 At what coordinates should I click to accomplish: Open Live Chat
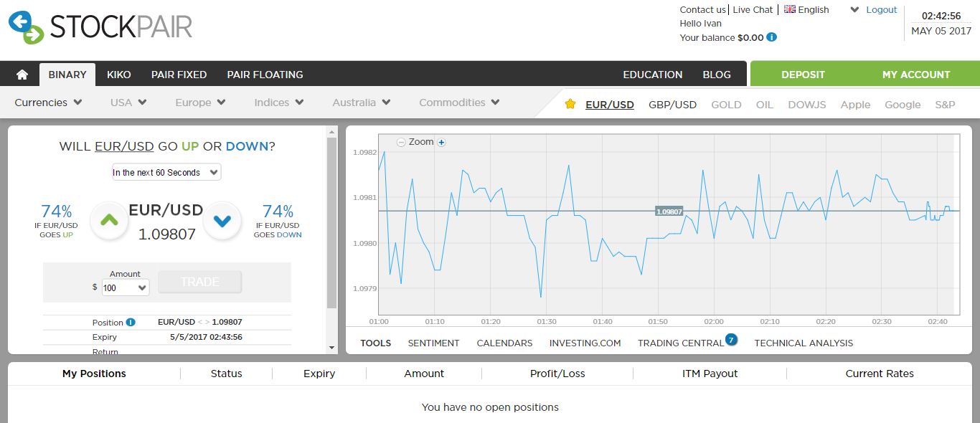coord(753,9)
